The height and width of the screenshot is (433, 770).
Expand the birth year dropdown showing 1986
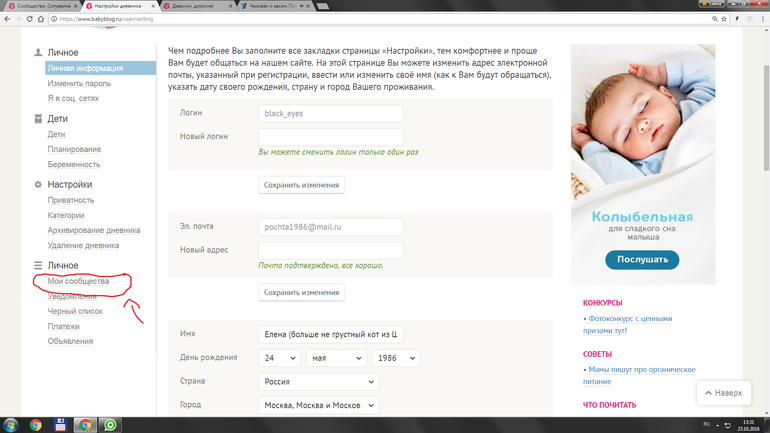click(394, 358)
